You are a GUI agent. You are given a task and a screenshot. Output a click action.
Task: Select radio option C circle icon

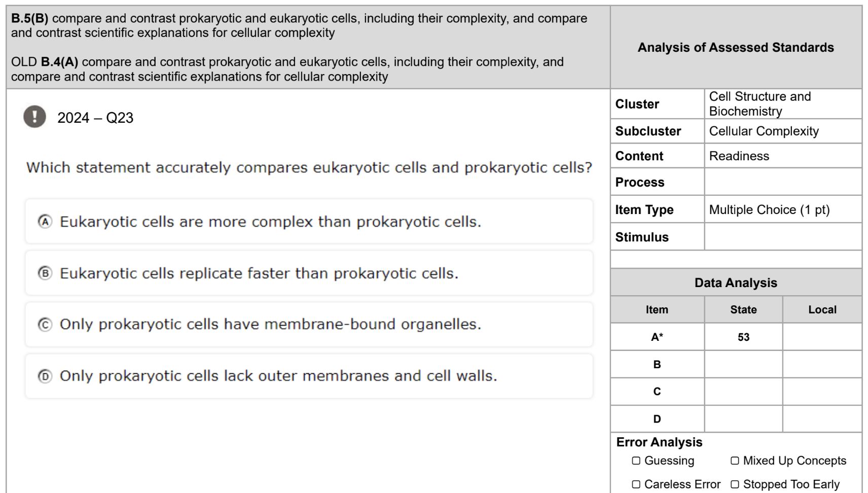tap(45, 325)
